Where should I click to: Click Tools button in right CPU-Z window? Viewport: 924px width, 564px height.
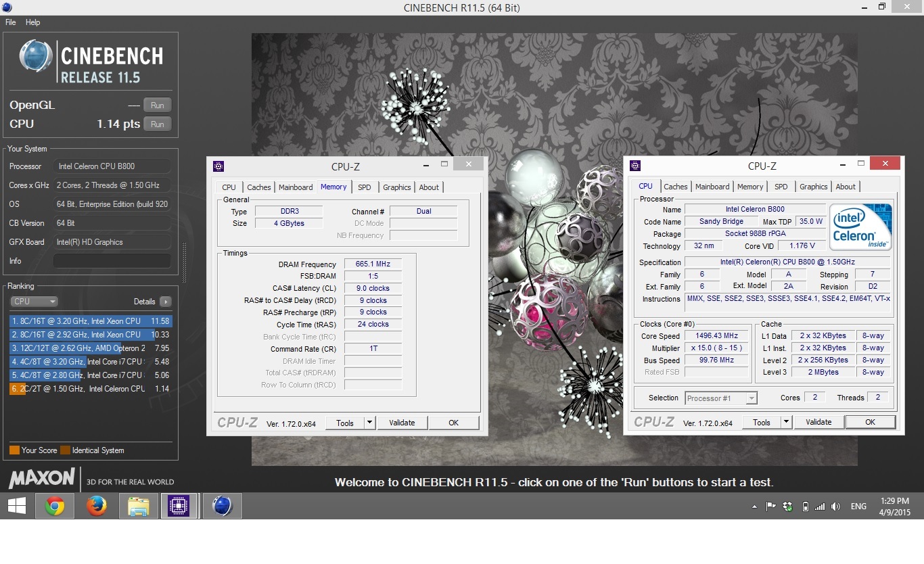tap(762, 422)
